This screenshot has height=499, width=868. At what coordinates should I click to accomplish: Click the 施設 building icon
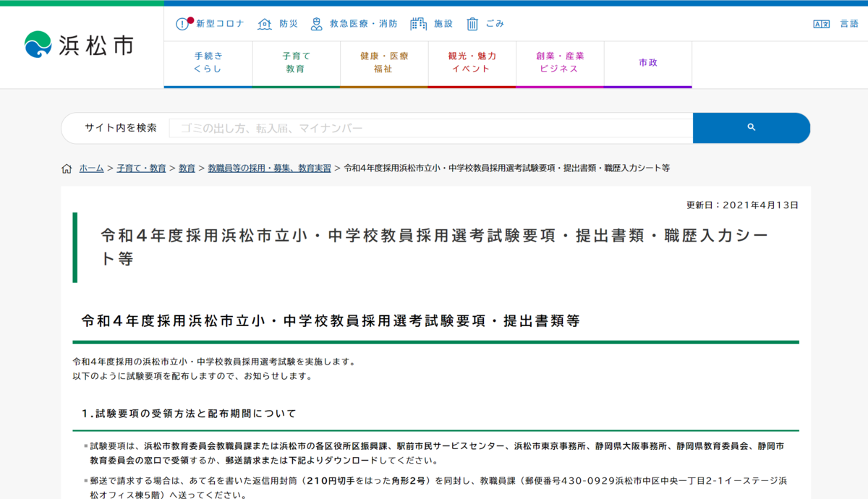tap(418, 24)
